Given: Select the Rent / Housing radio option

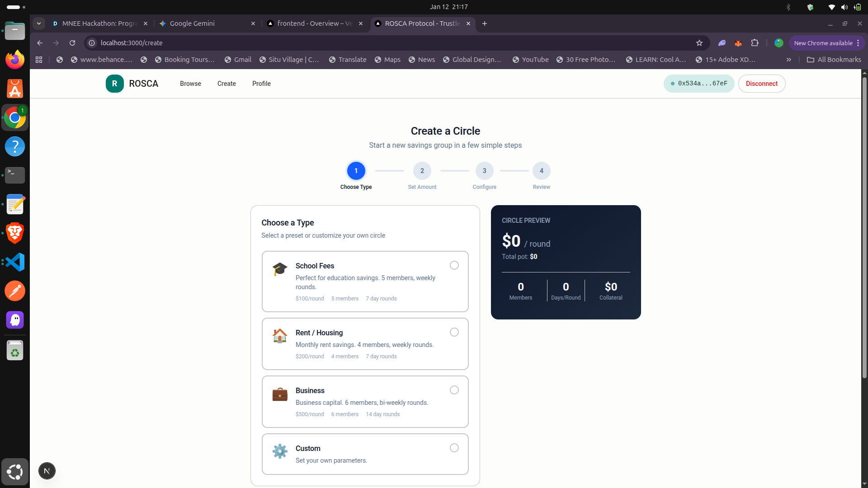Looking at the screenshot, I should pos(454,332).
